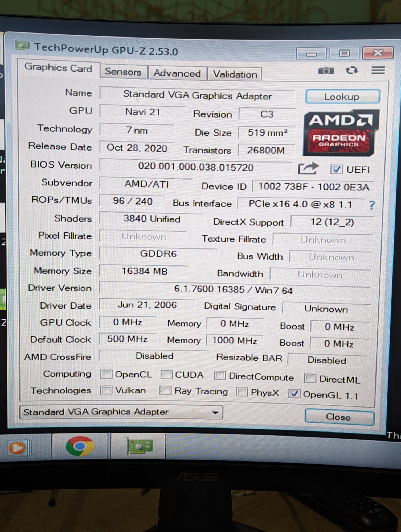This screenshot has width=401, height=532.
Task: Switch to the Validation tab
Action: point(235,74)
